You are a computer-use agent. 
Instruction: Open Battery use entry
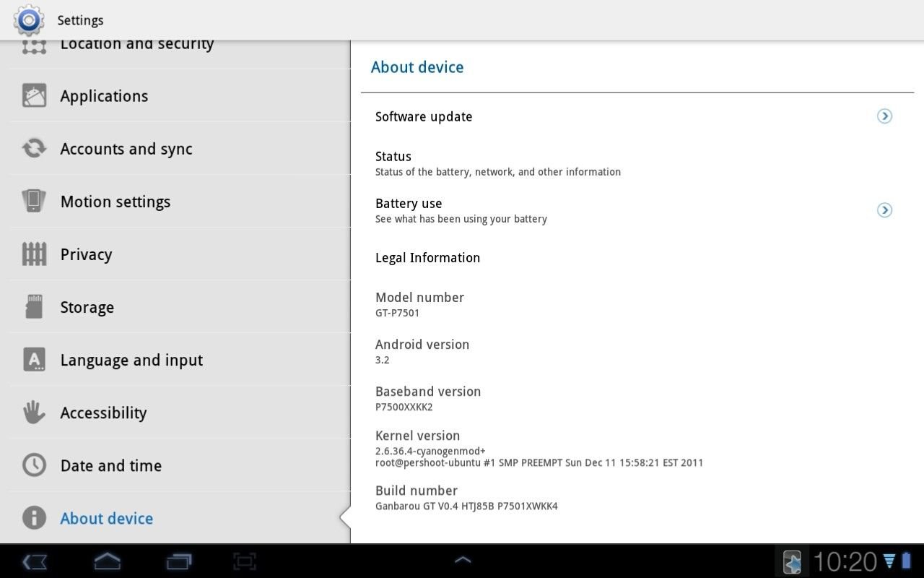pyautogui.click(x=637, y=210)
